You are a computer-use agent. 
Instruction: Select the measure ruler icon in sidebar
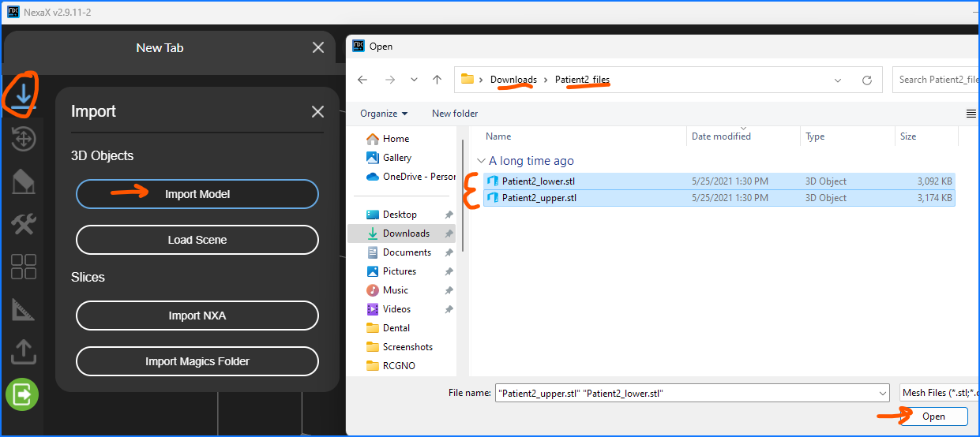(x=23, y=310)
